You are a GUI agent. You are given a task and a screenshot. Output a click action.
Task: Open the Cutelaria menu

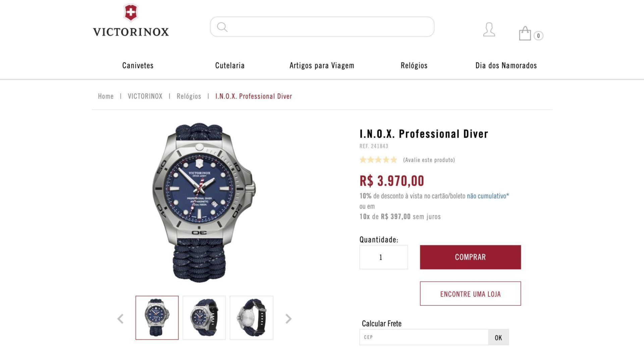[x=230, y=65]
